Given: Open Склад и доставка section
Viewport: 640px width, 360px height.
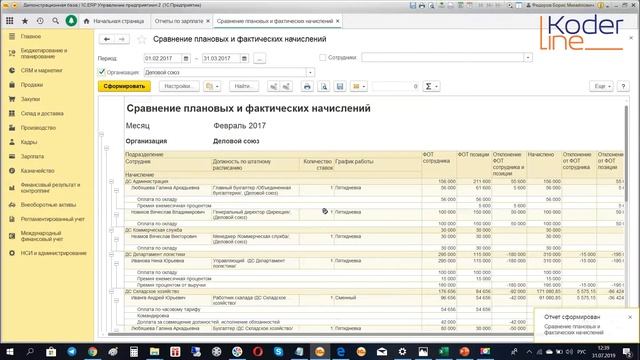Looking at the screenshot, I should click(x=42, y=113).
